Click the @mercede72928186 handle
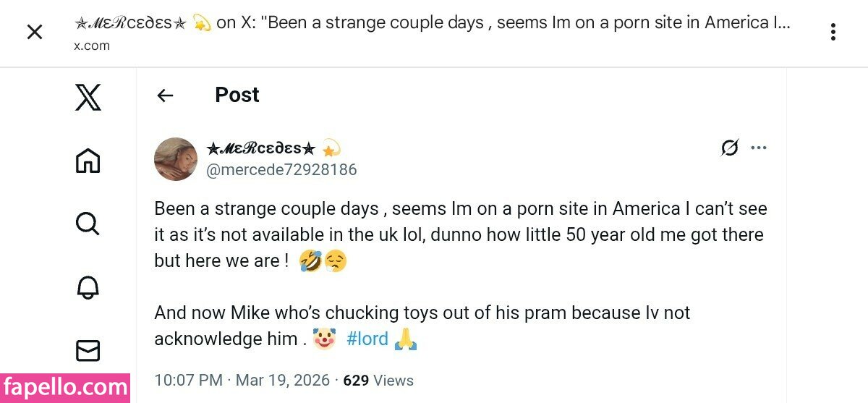Viewport: 868px width, 403px height. point(281,170)
